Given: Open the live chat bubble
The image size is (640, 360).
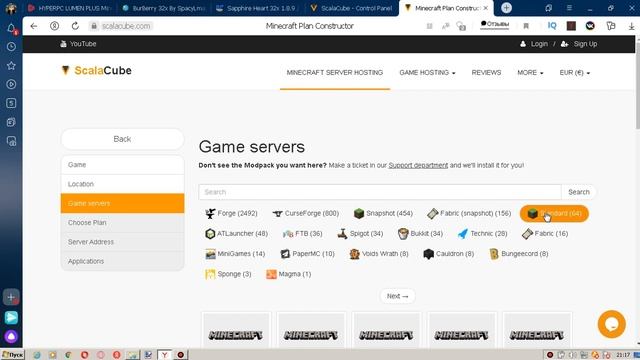Looking at the screenshot, I should [611, 324].
